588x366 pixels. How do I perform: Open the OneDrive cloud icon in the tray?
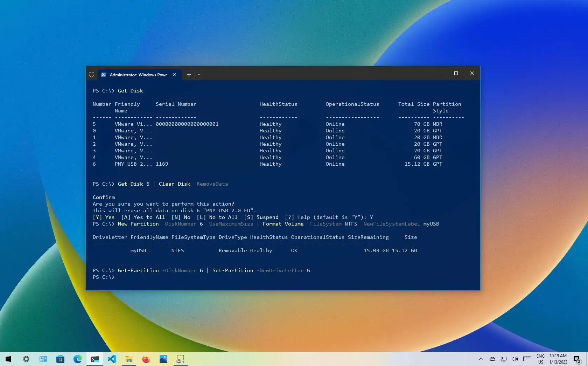click(492, 359)
